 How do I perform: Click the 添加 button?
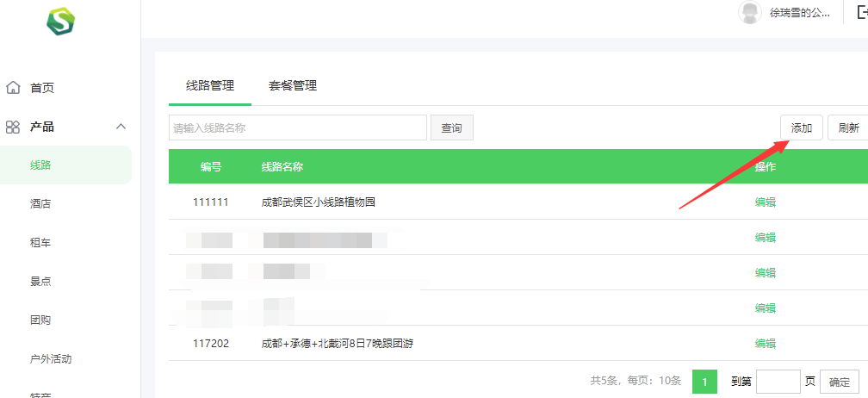tap(801, 127)
